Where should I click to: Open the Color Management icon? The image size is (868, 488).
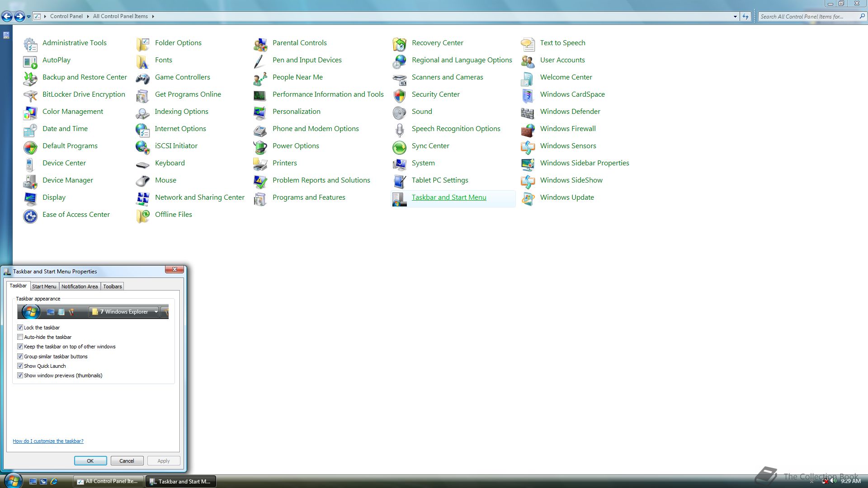pyautogui.click(x=30, y=113)
